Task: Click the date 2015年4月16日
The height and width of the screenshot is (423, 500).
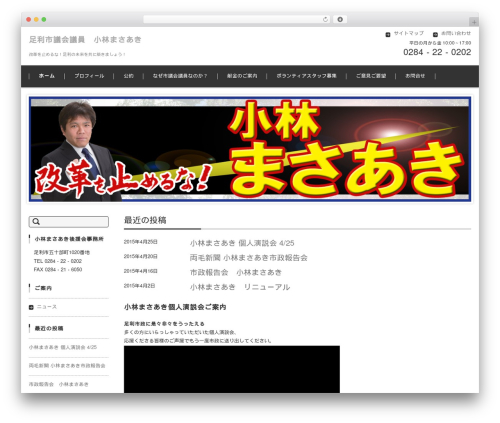Action: tap(140, 271)
